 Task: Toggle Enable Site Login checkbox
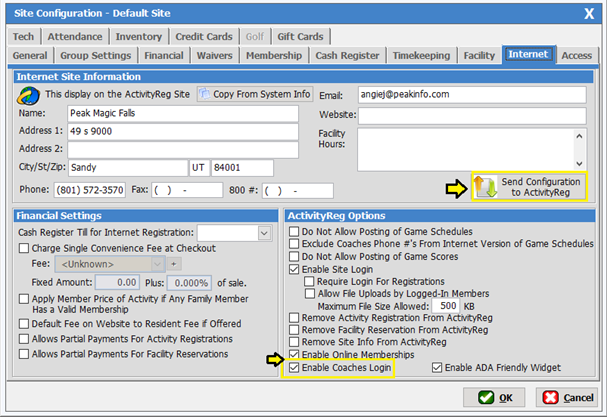pyautogui.click(x=293, y=271)
